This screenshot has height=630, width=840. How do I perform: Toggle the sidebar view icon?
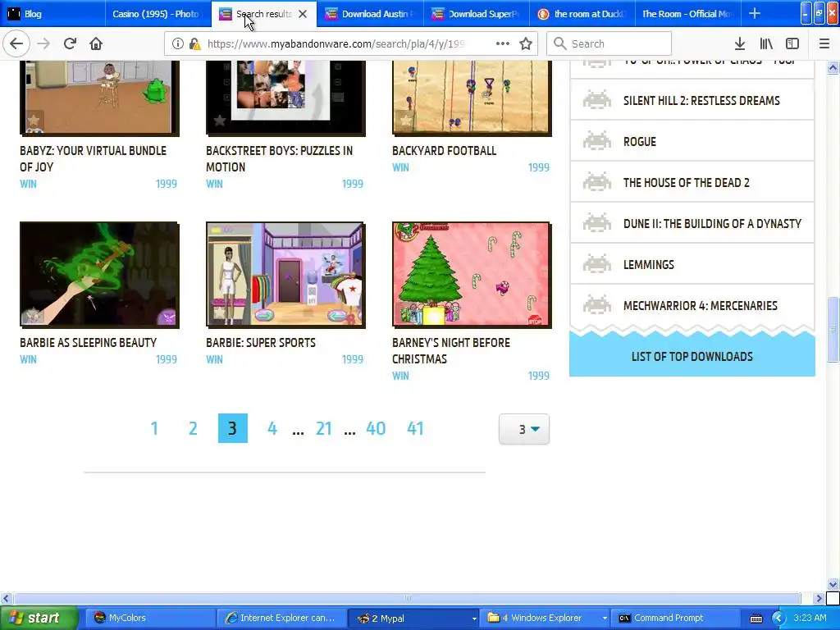pyautogui.click(x=792, y=44)
